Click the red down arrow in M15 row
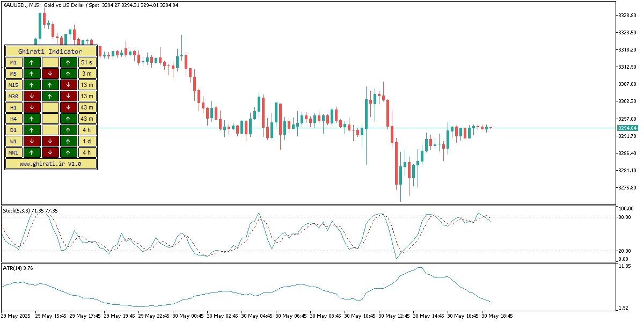This screenshot has width=644, height=322. pos(68,85)
